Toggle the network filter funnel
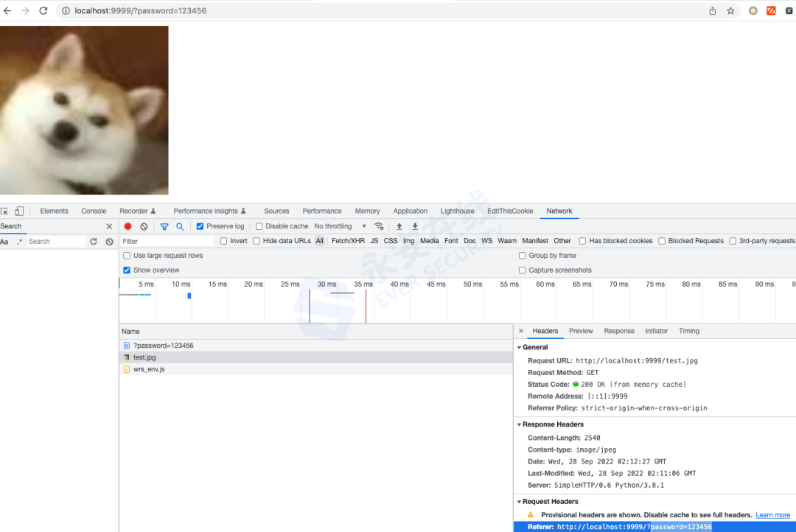796x532 pixels. click(x=164, y=226)
